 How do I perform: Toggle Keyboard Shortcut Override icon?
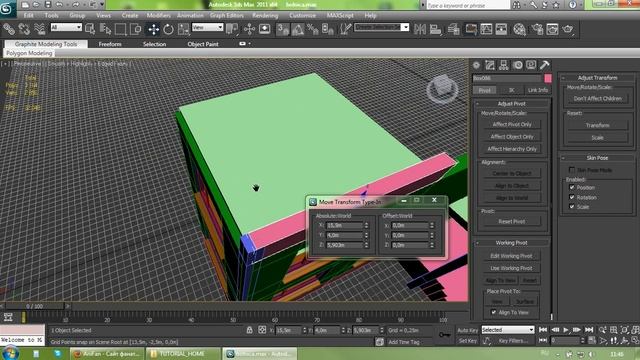(264, 29)
